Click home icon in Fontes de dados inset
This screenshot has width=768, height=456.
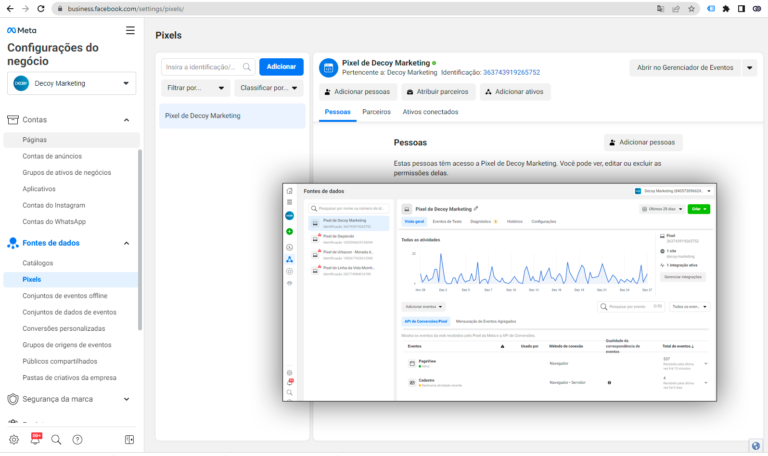pos(289,191)
